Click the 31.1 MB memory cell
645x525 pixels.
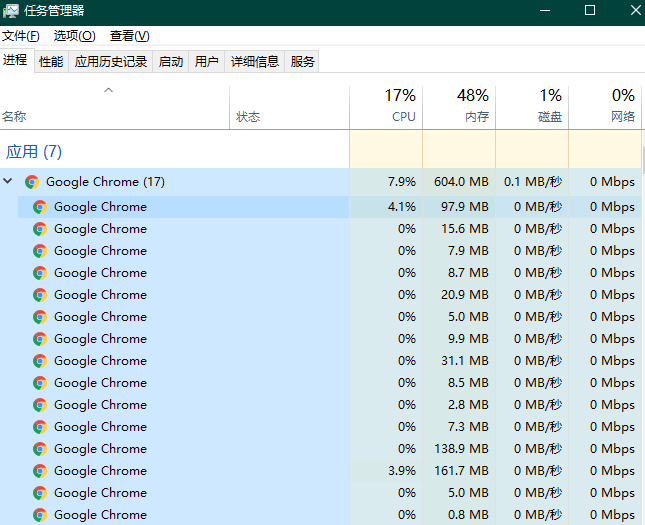[x=459, y=361]
